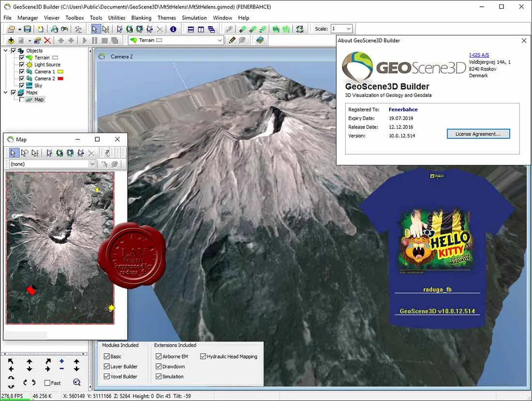Click the License Agreement button
The height and width of the screenshot is (401, 532).
[478, 134]
